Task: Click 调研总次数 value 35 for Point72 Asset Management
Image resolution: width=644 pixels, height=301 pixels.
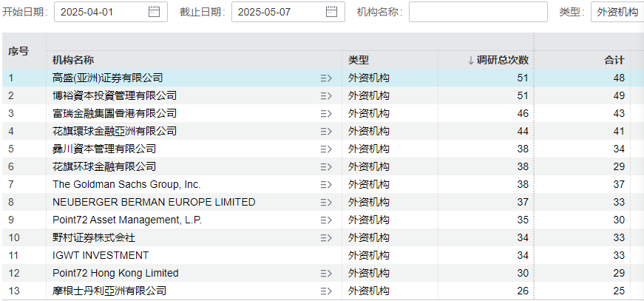Action: point(523,220)
